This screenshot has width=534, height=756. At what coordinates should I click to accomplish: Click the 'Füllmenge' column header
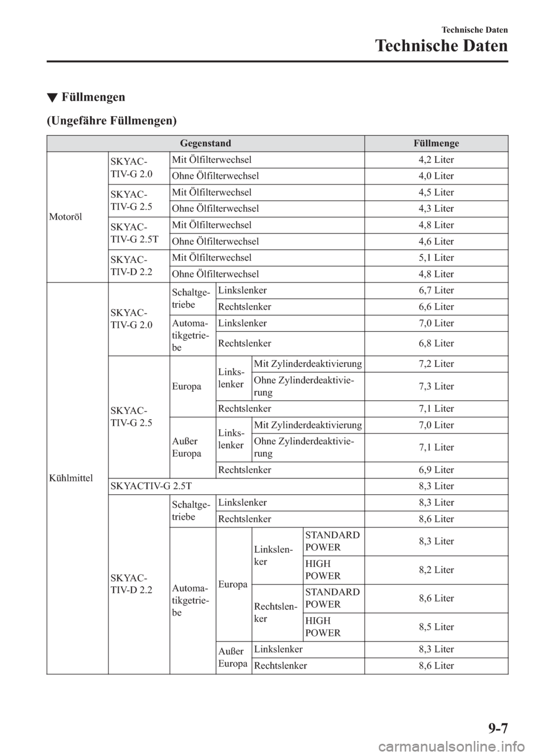point(436,143)
